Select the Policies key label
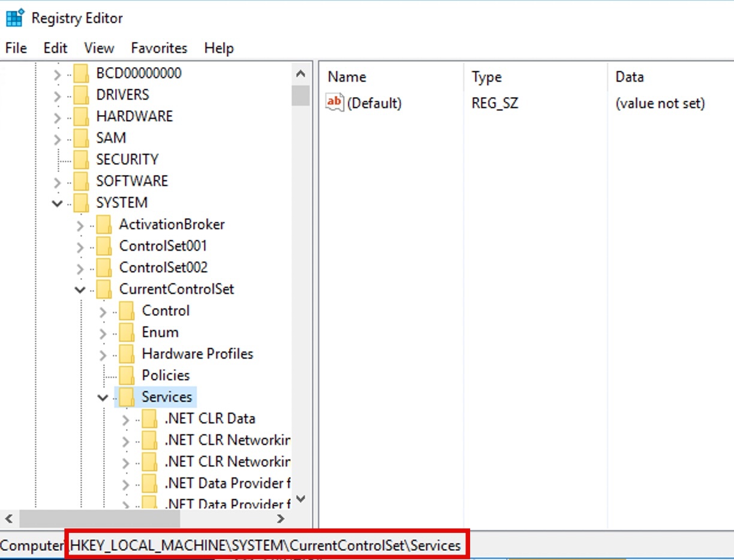 pos(166,375)
